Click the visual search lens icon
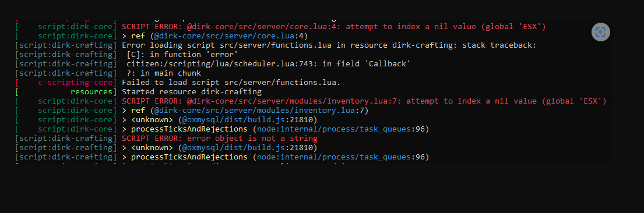The height and width of the screenshot is (213, 644). 600,32
